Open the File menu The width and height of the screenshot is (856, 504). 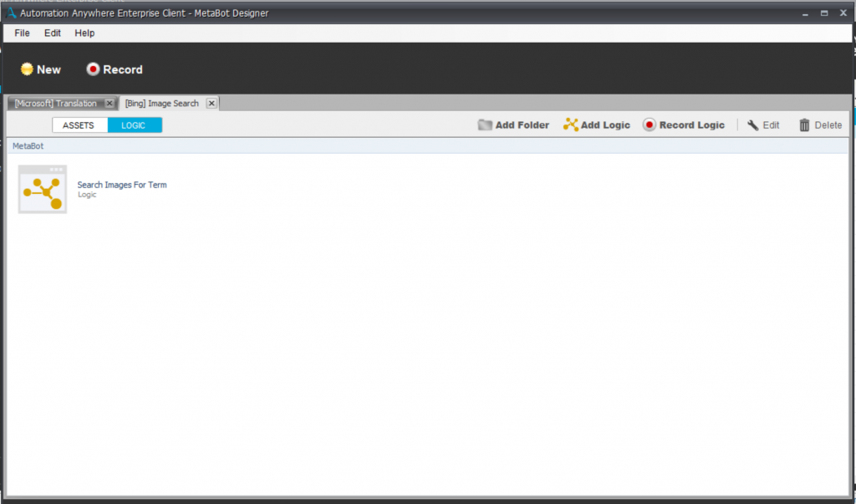22,33
